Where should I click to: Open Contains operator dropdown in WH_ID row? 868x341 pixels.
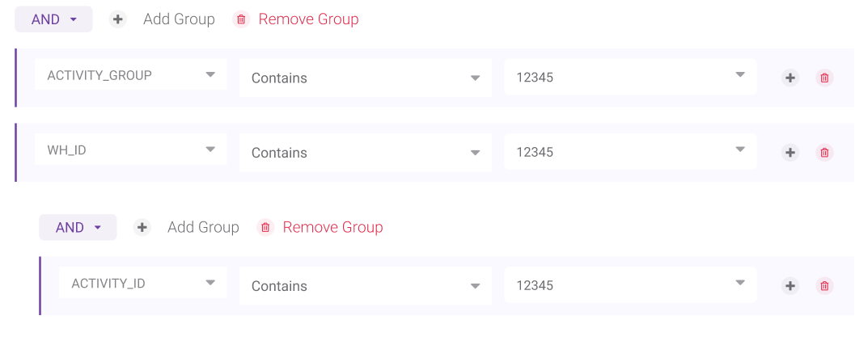pos(365,153)
